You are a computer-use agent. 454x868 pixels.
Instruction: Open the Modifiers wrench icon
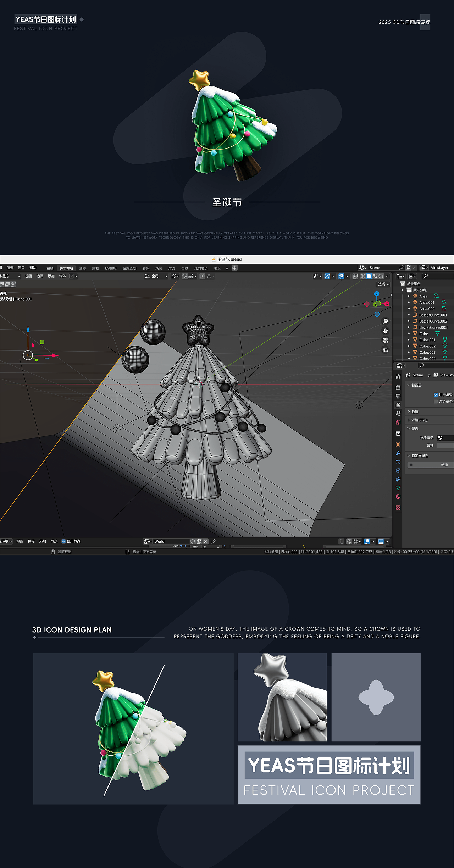(x=398, y=453)
